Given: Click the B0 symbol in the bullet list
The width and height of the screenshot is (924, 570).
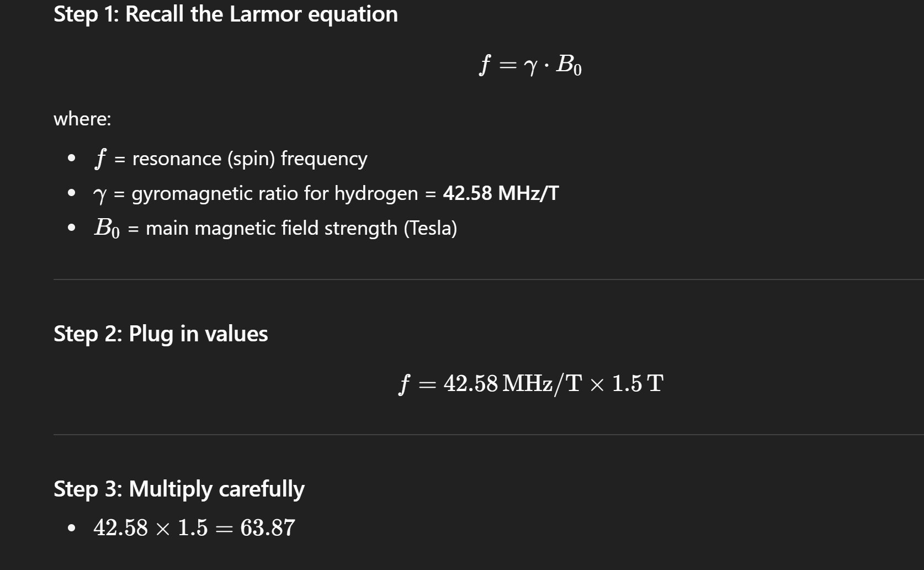Looking at the screenshot, I should point(107,228).
